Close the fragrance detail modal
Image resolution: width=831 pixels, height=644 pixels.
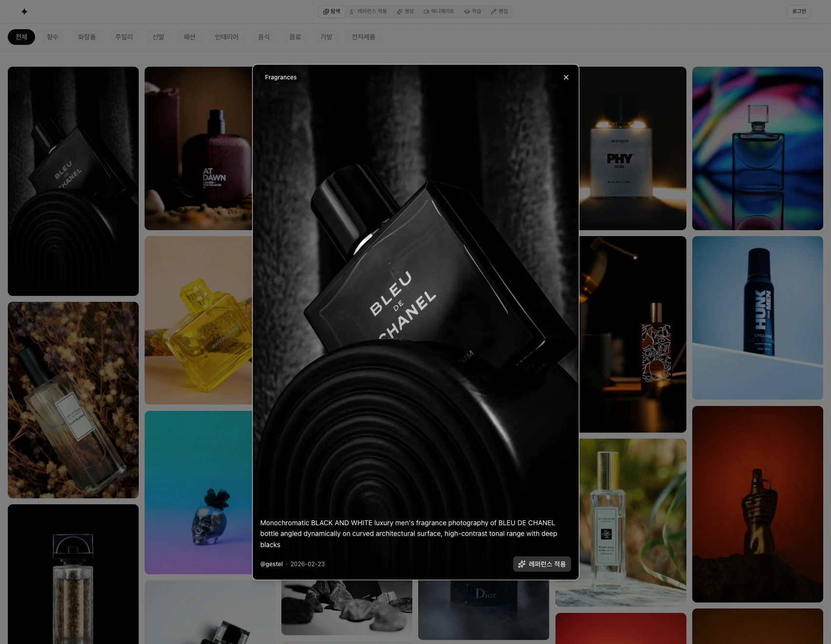(566, 77)
